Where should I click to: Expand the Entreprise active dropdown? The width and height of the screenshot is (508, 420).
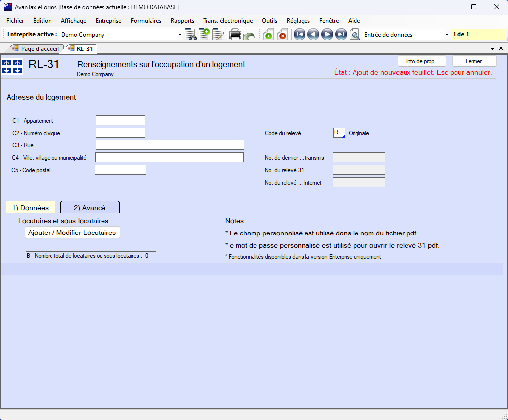tap(180, 35)
